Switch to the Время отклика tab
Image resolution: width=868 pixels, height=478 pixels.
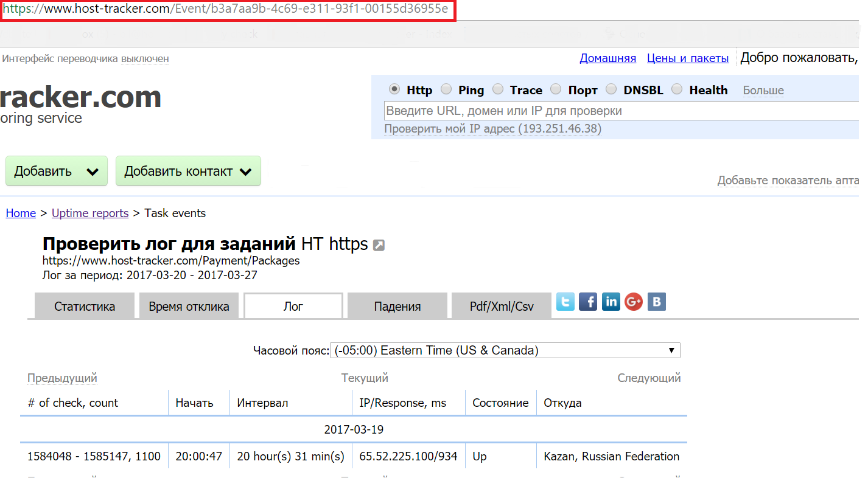[189, 306]
